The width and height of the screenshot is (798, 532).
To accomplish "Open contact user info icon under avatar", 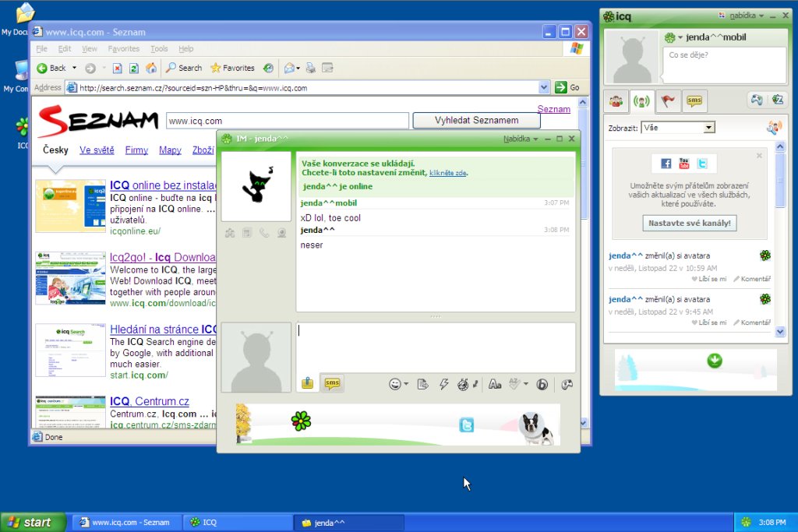I will (230, 233).
